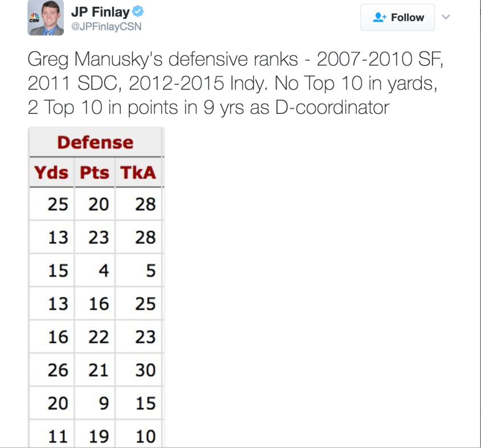Click the TkA column header
Screen dimensions: 481x448
(x=138, y=173)
